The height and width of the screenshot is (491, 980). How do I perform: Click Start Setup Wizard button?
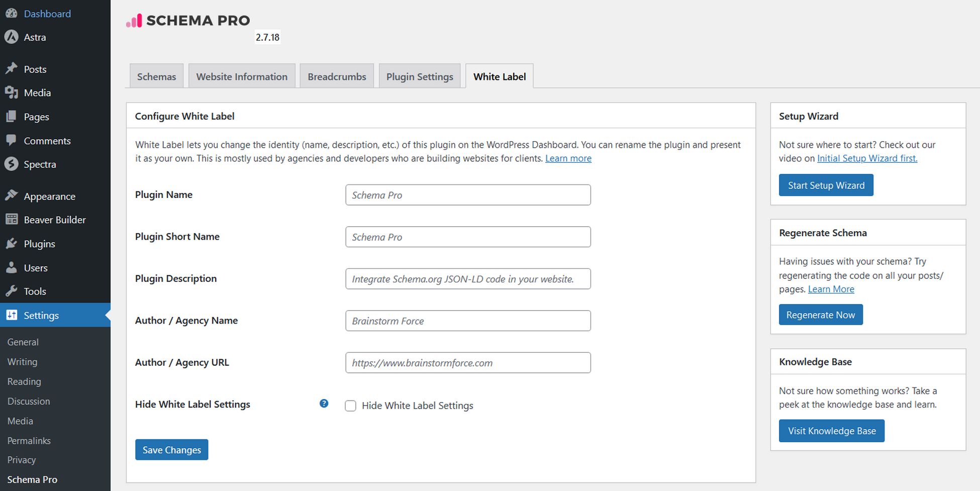pyautogui.click(x=826, y=185)
